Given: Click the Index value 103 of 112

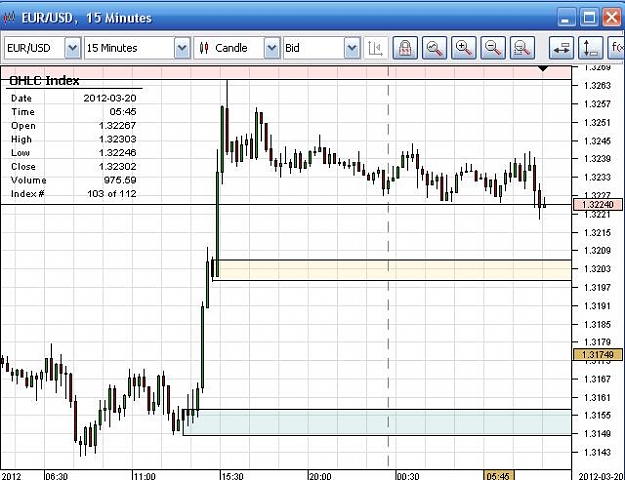Looking at the screenshot, I should pos(112,194).
